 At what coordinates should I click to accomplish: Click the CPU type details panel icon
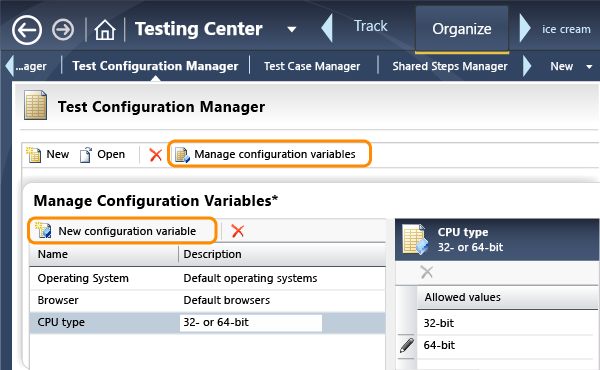415,240
